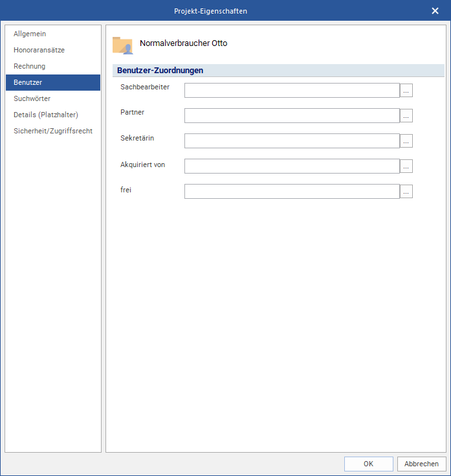Click the Partner browse (...) button
Screen dimensions: 451x476
pos(406,116)
